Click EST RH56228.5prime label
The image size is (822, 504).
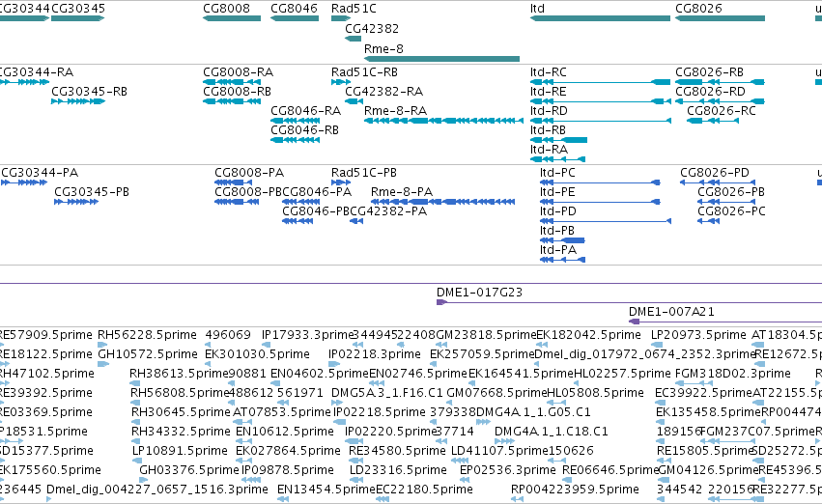pyautogui.click(x=148, y=335)
